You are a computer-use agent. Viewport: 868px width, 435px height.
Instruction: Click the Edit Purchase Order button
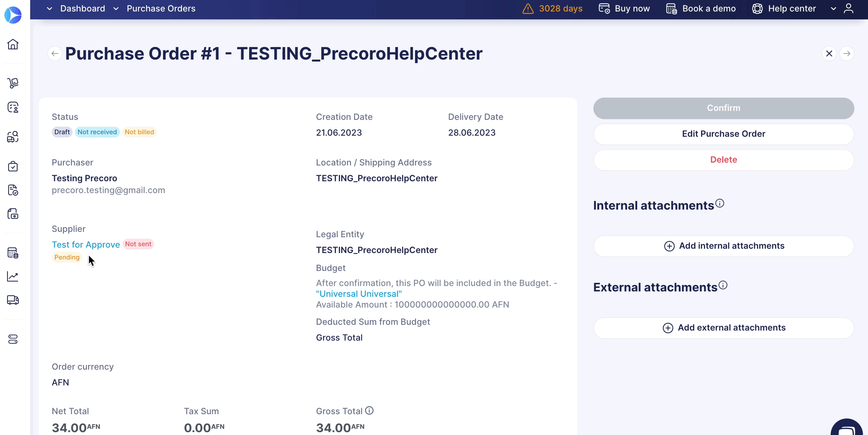click(x=724, y=134)
